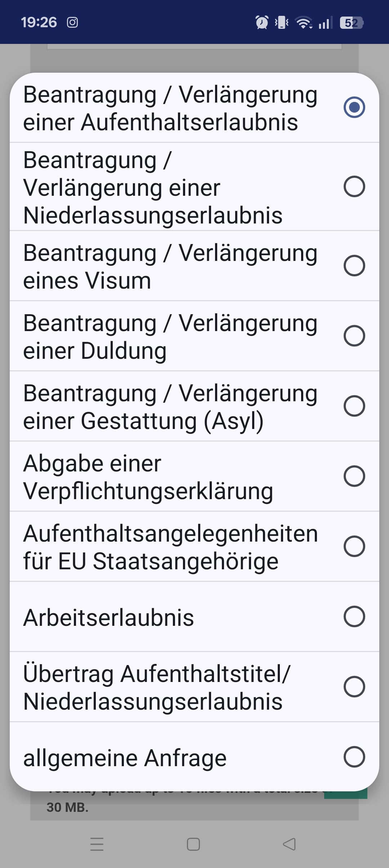Tap the Android back arrow icon
The height and width of the screenshot is (868, 389).
(289, 844)
